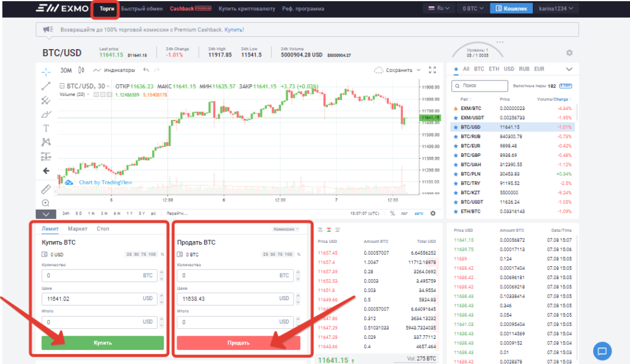
Task: Open the Ru language dropdown
Action: coord(439,8)
